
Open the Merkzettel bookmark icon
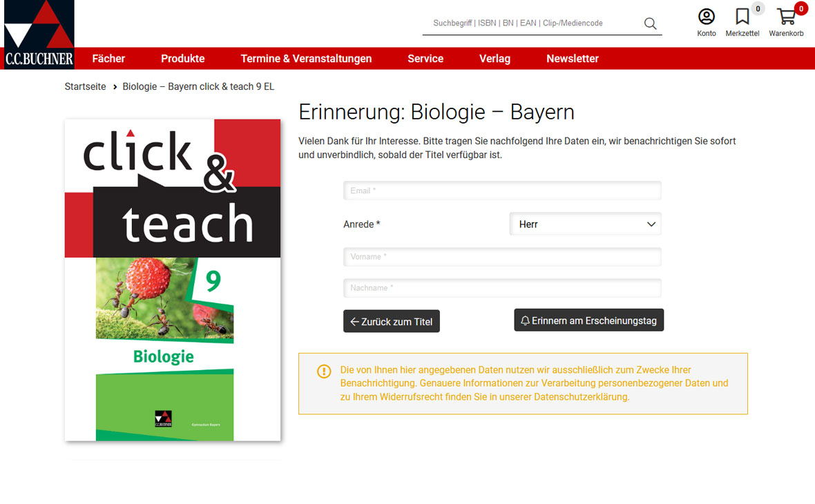[x=742, y=17]
